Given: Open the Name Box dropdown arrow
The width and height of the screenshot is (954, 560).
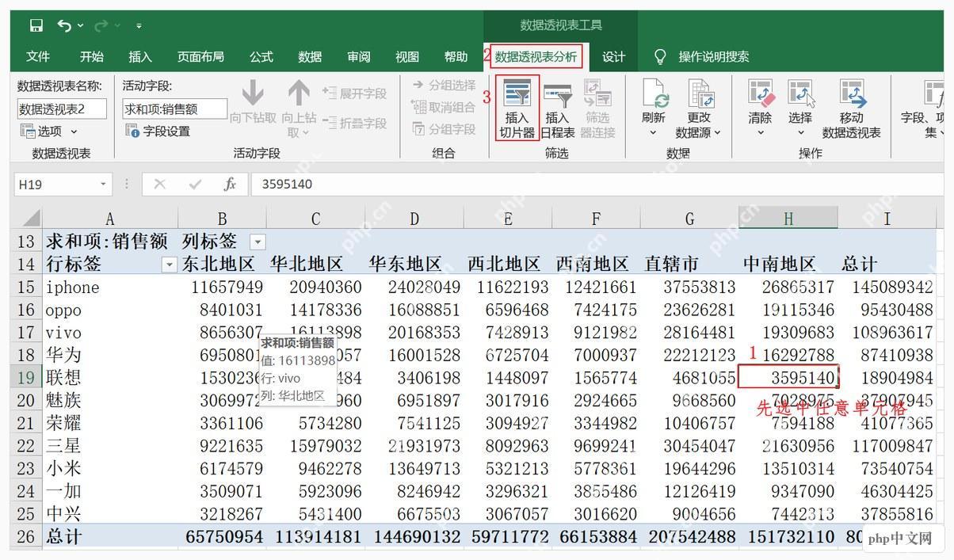Looking at the screenshot, I should [x=104, y=185].
